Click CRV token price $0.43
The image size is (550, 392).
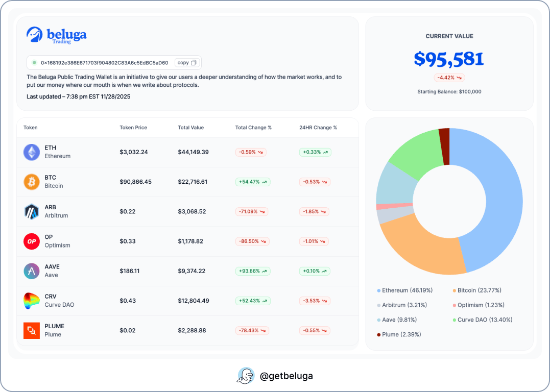click(x=128, y=301)
